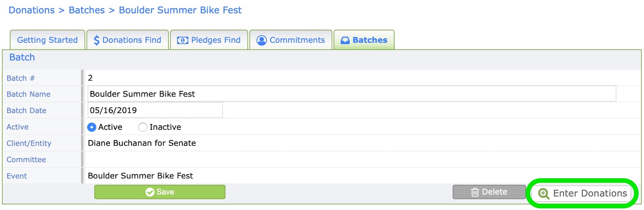Screen dimensions: 644x210
Task: Open Enter Donations for this batch
Action: click(583, 193)
